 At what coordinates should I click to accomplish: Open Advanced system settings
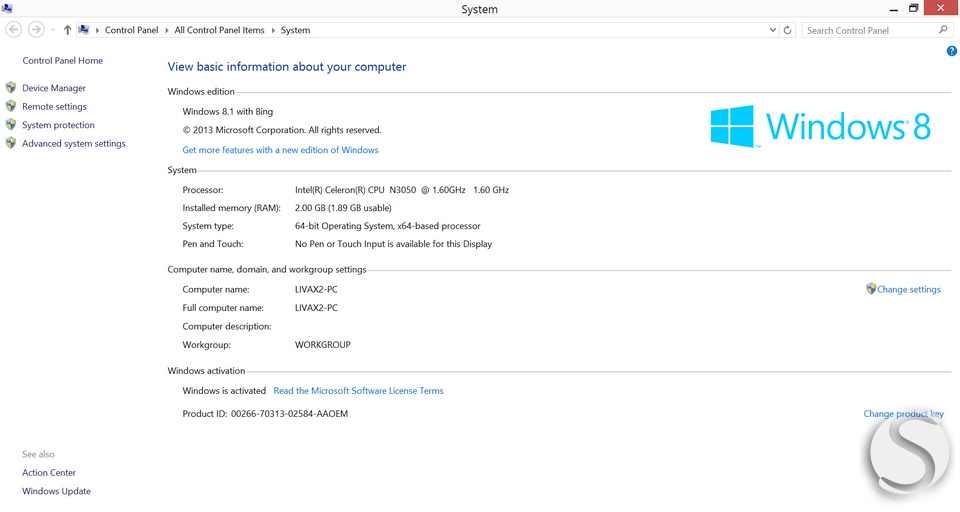click(x=73, y=143)
